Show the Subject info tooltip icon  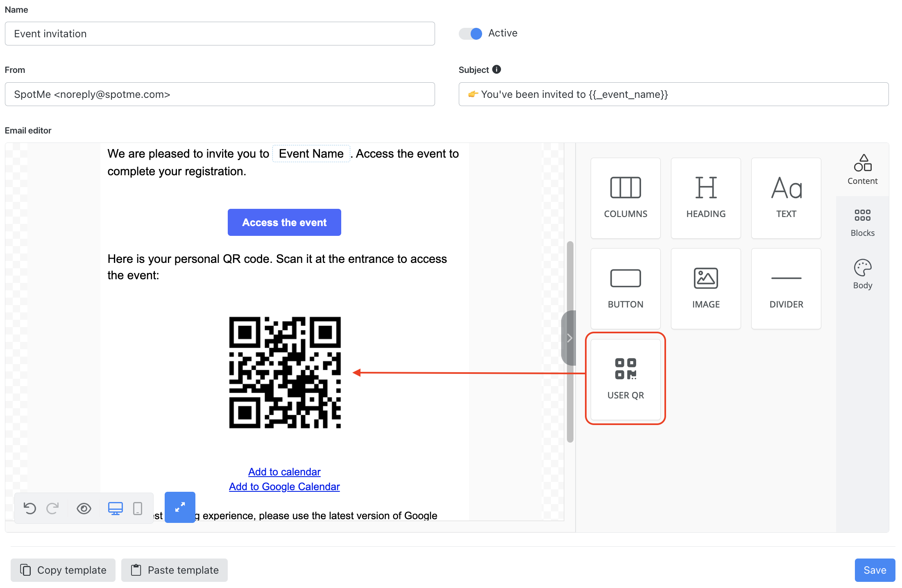[x=496, y=69]
